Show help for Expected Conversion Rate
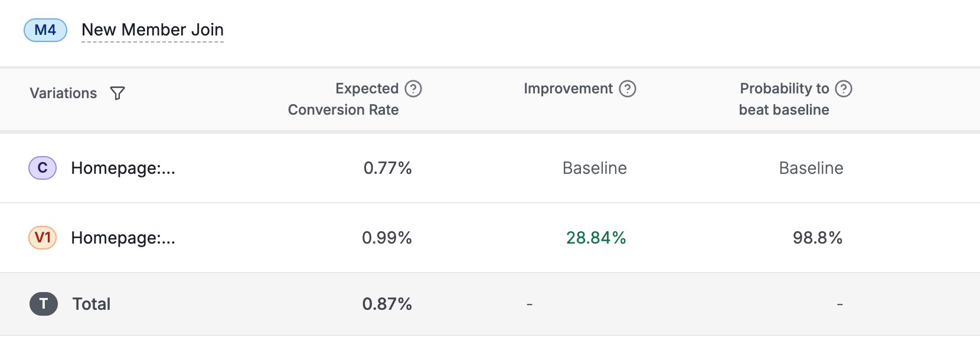 point(413,89)
